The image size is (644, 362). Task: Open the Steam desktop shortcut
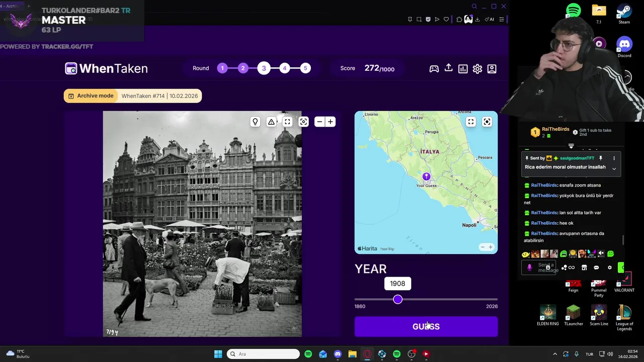624,13
